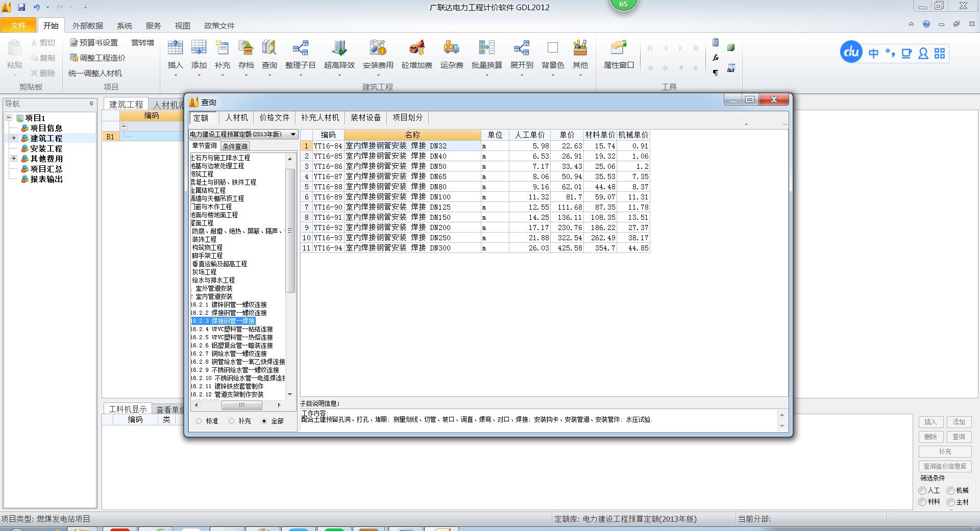Click the 查询 button at the lower right

click(x=959, y=437)
